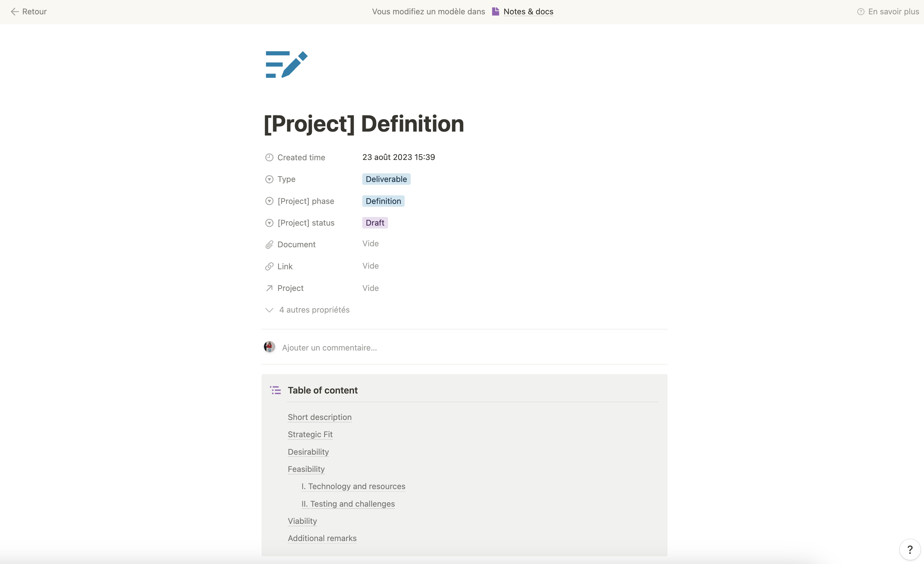This screenshot has width=924, height=564.
Task: Open the help question mark button
Action: coord(910,549)
